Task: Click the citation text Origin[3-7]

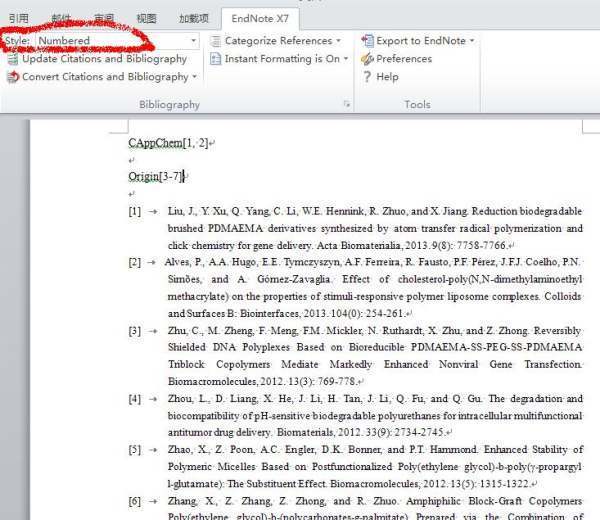Action: [x=157, y=176]
